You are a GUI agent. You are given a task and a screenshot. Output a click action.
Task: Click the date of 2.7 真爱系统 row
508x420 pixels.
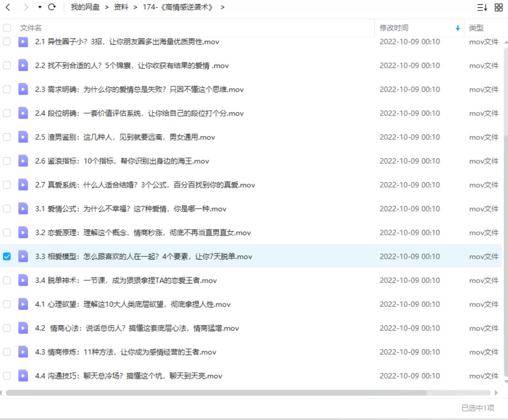(x=410, y=185)
